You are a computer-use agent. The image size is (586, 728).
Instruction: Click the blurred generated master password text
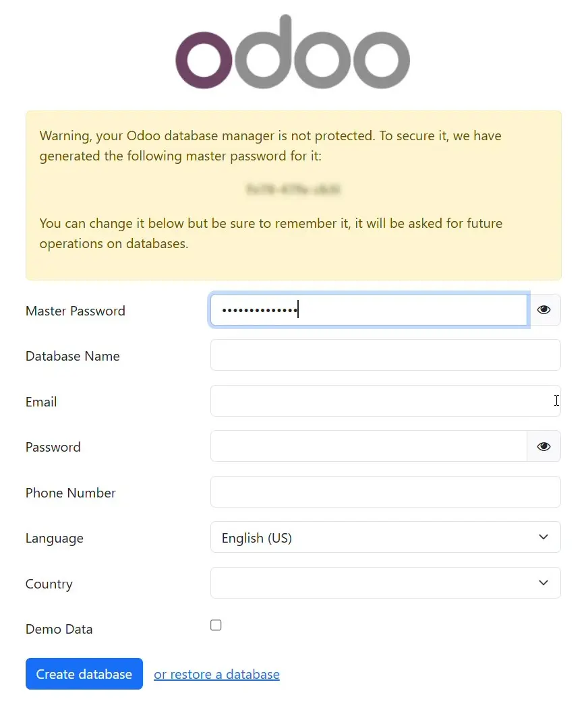tap(293, 190)
